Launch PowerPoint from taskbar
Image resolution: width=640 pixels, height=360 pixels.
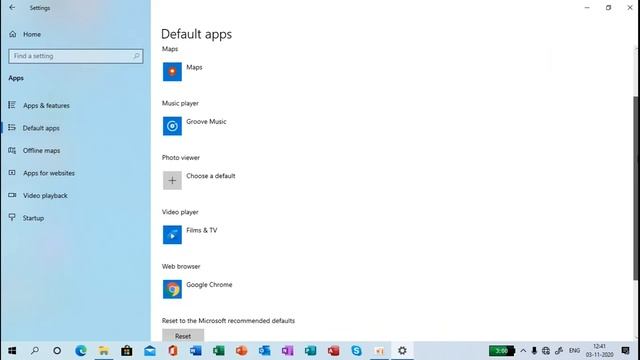tap(241, 351)
